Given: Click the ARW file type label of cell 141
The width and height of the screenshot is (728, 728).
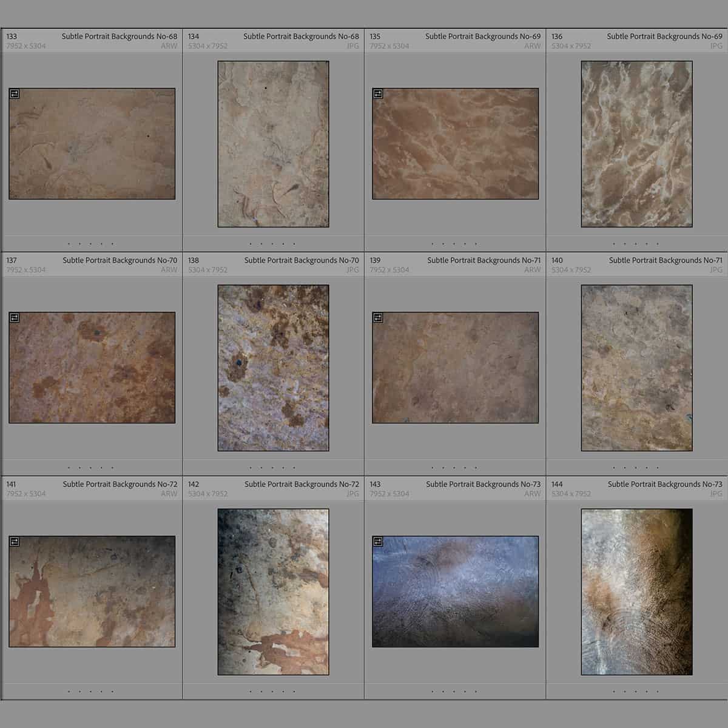Looking at the screenshot, I should (169, 494).
